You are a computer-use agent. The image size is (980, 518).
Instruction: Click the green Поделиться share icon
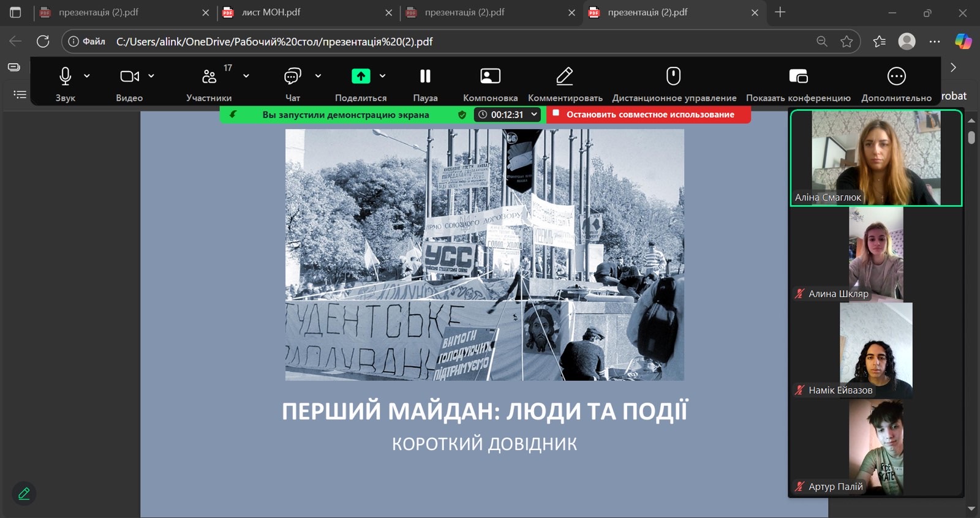(361, 76)
